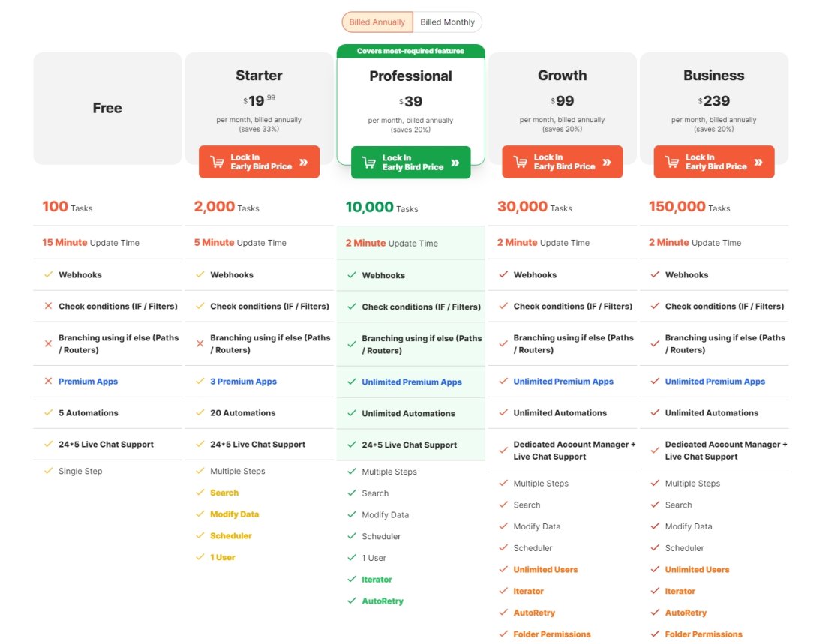Click Unlimited Premium Apps link in Business column
Viewport: 829px width, 644px height.
pyautogui.click(x=715, y=381)
